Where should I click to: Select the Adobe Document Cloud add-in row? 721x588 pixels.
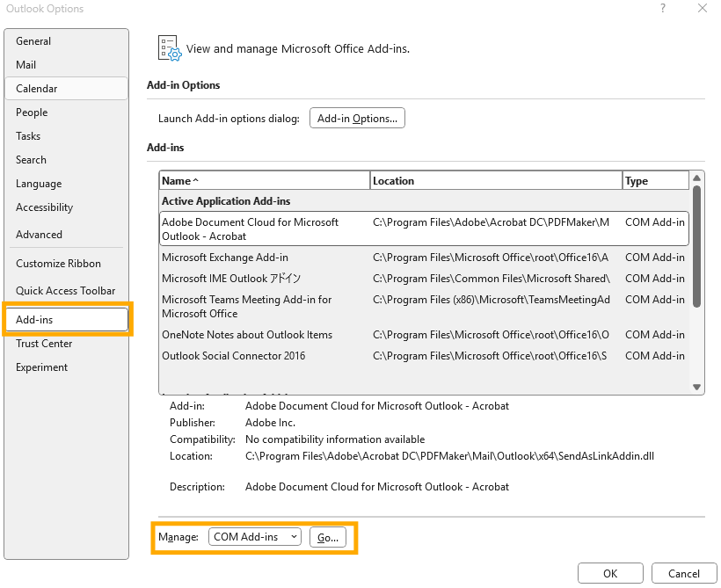424,229
